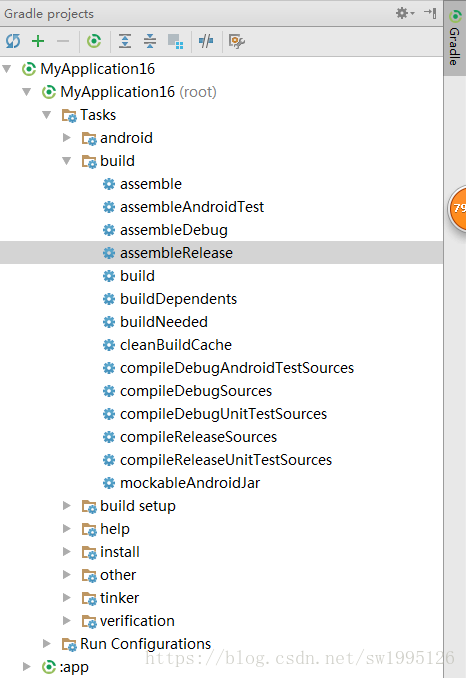Select the build task under build group
This screenshot has height=678, width=466.
(137, 276)
